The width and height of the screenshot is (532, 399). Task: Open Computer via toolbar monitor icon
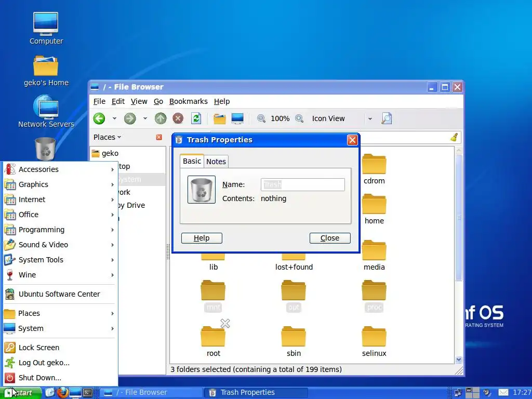(237, 118)
